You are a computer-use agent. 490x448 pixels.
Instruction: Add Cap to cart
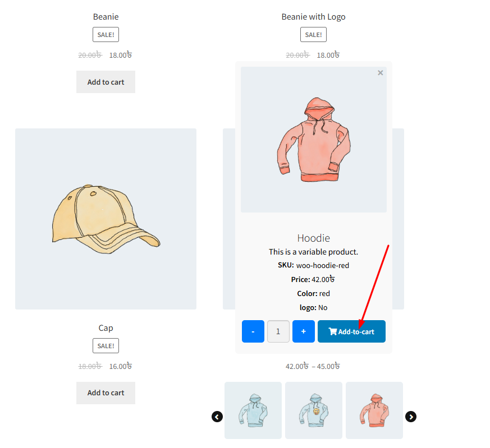point(106,392)
